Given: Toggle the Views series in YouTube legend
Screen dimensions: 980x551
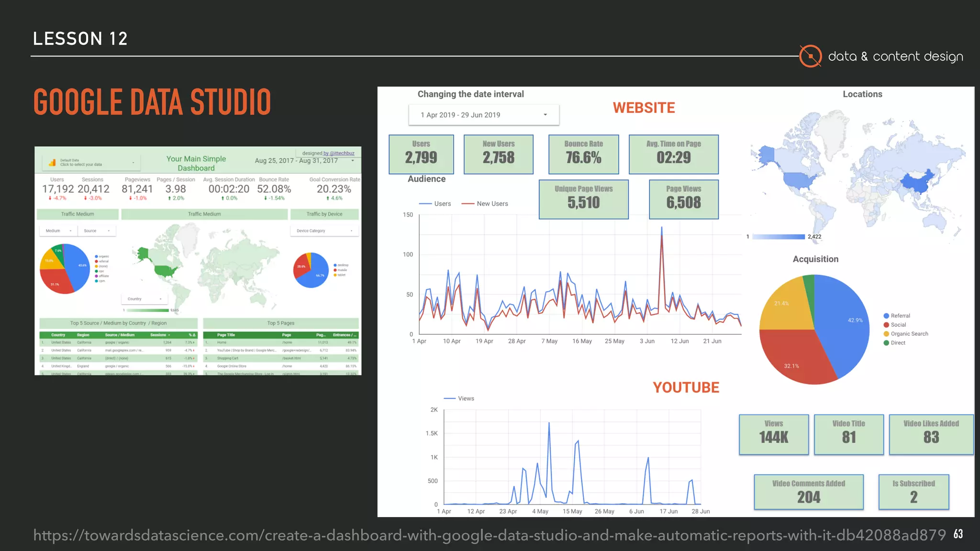Looking at the screenshot, I should [459, 398].
